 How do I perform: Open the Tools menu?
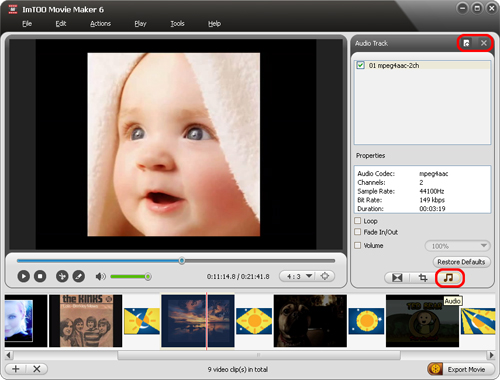tap(177, 24)
